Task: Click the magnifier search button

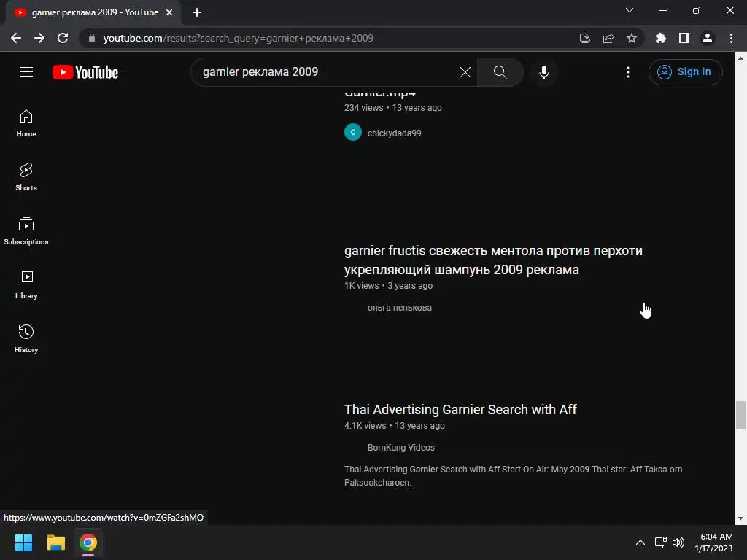Action: (500, 72)
